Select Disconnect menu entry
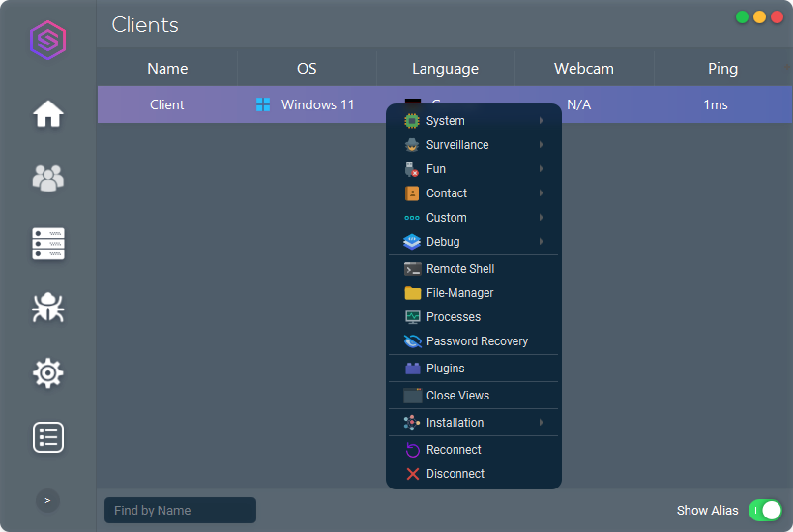The width and height of the screenshot is (793, 532). pos(473,474)
